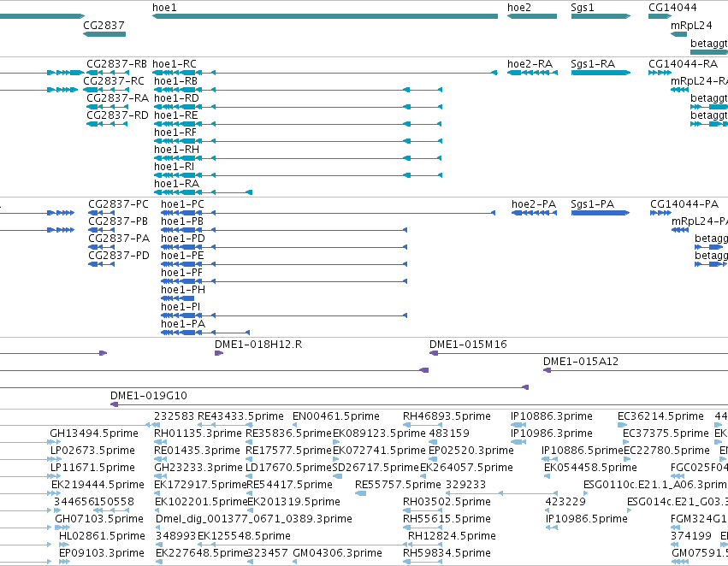
Task: Click BAC clone DME1-019G10
Action: 149,396
